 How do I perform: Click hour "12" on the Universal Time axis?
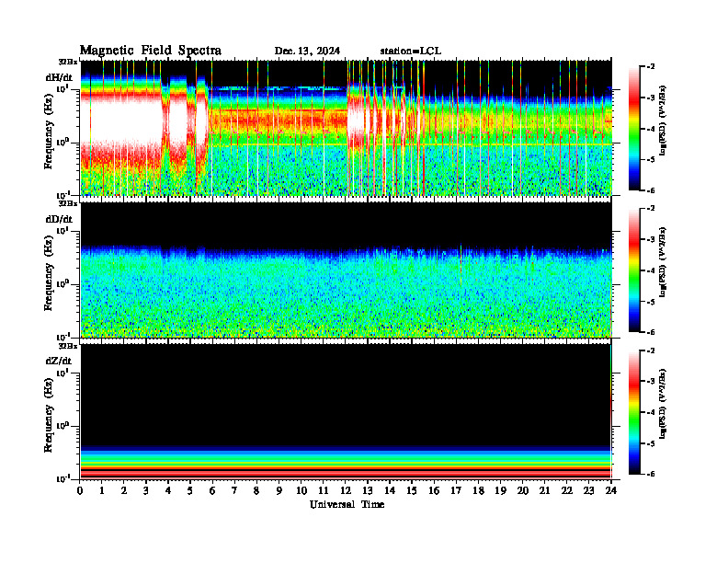pyautogui.click(x=346, y=491)
